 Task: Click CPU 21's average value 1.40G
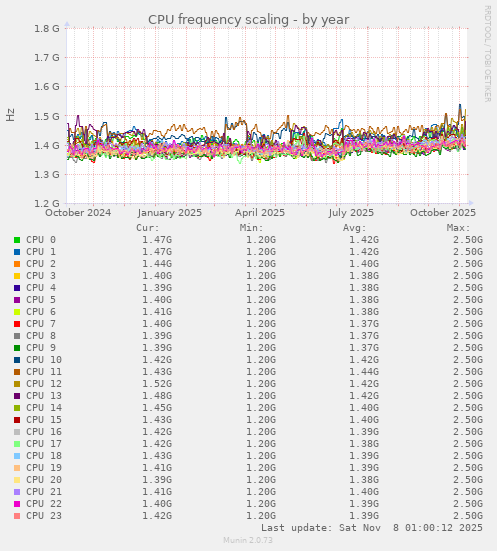tap(364, 492)
